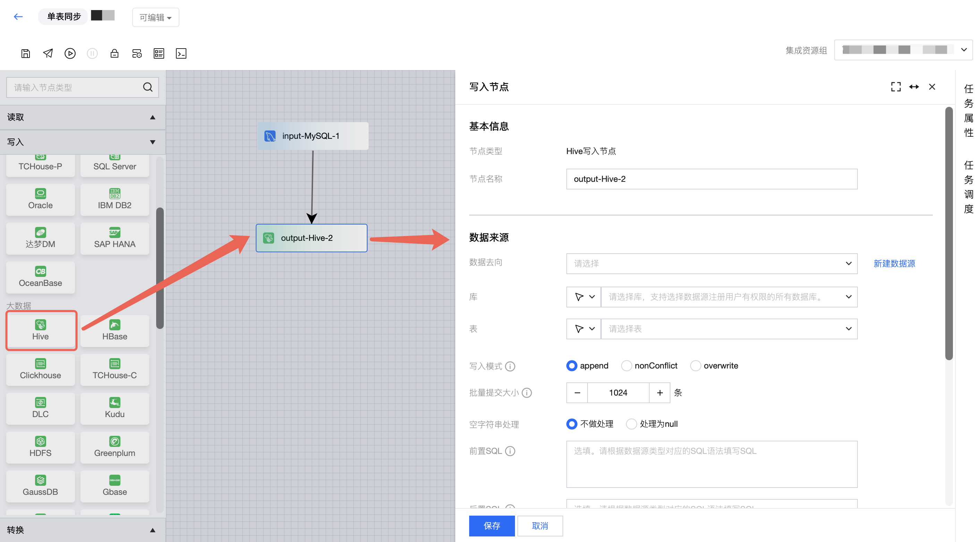
Task: Select the overwrite write mode
Action: (x=695, y=365)
